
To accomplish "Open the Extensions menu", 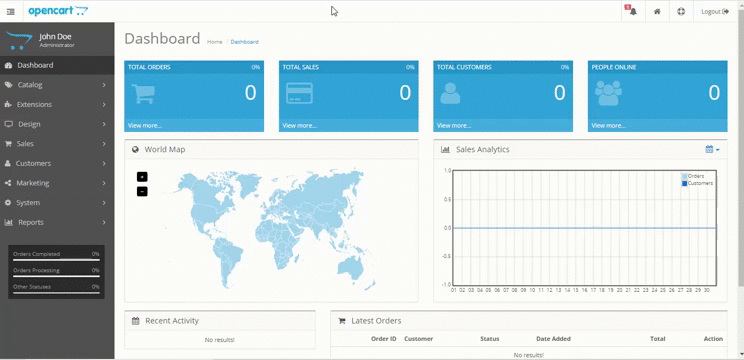I will (x=57, y=104).
